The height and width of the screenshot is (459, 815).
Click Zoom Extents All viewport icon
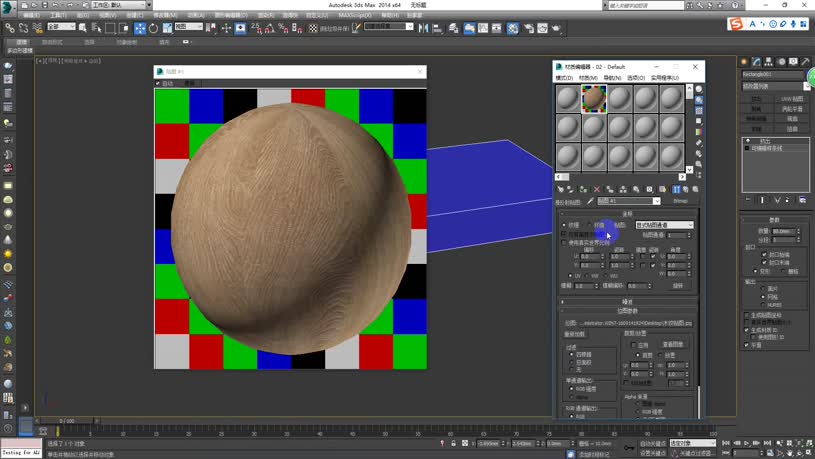(810, 443)
